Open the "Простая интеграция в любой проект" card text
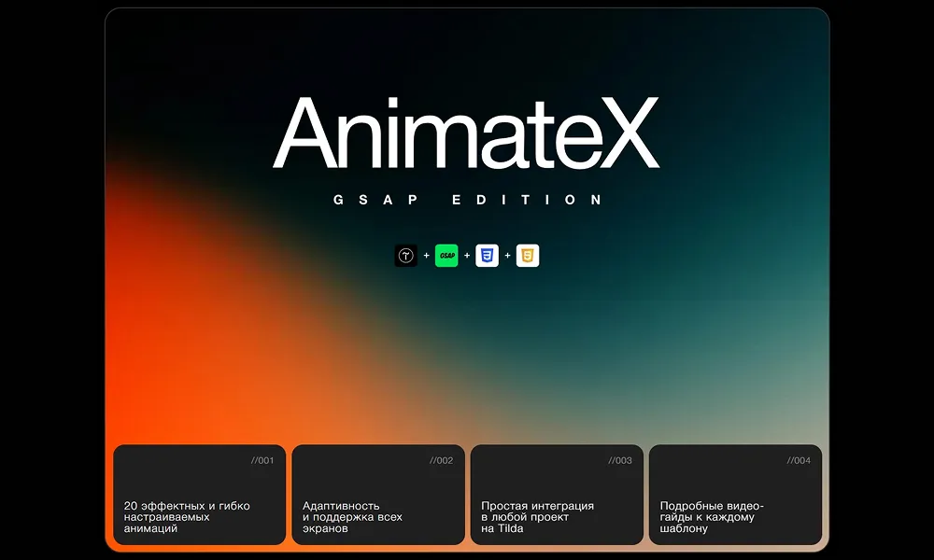Image resolution: width=934 pixels, height=560 pixels. click(x=537, y=517)
